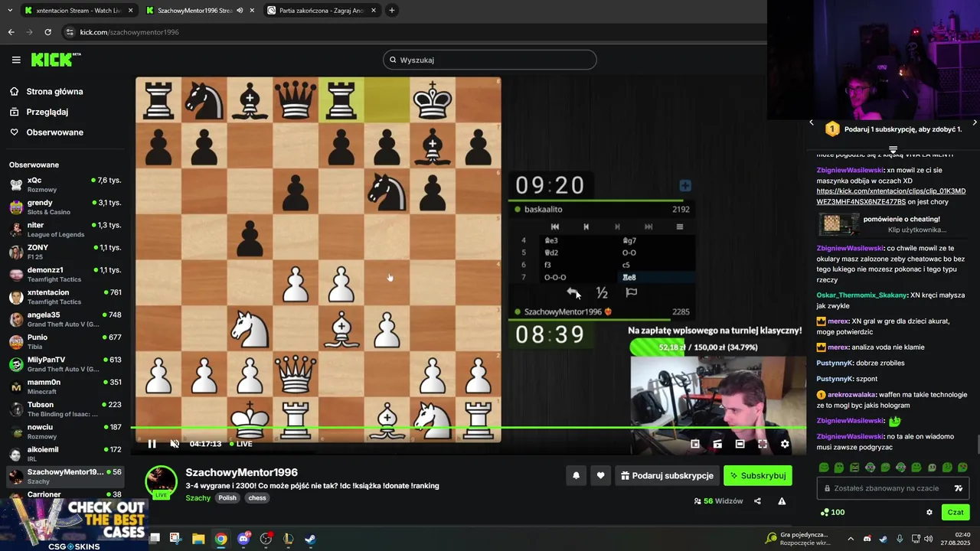Viewport: 980px width, 551px height.
Task: Open ZONY channel in followed list
Action: pos(65,252)
